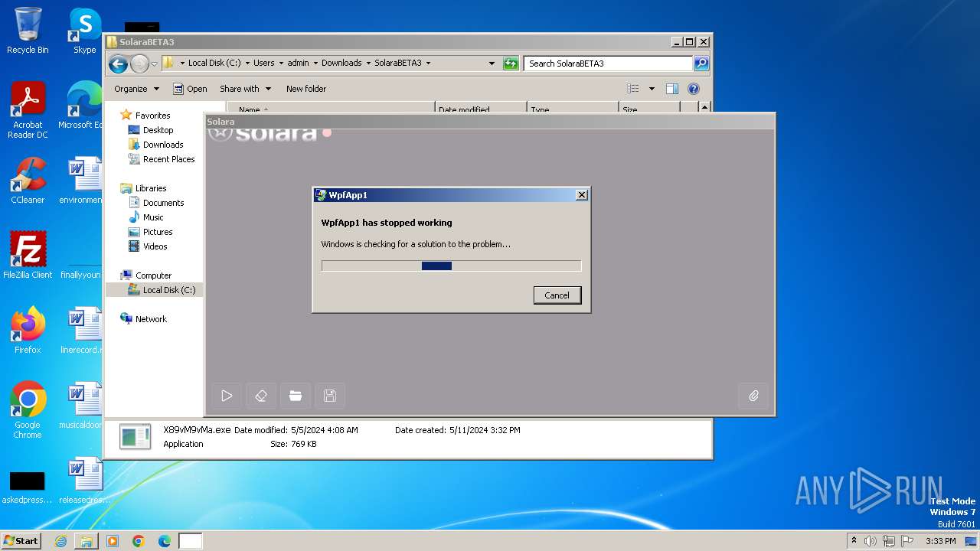Open Google Chrome desktop shortcut
The image size is (980, 551).
pyautogui.click(x=28, y=410)
